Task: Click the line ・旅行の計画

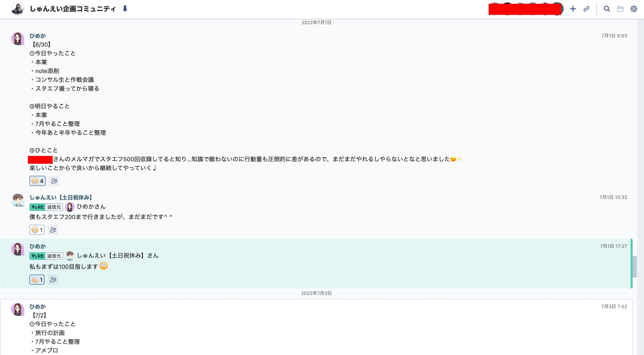Action: coord(48,333)
